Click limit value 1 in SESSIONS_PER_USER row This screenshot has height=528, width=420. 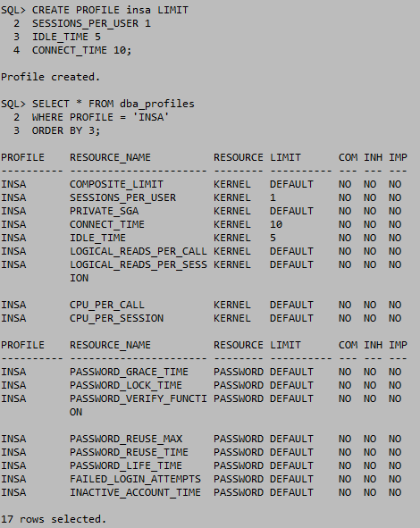(x=273, y=197)
